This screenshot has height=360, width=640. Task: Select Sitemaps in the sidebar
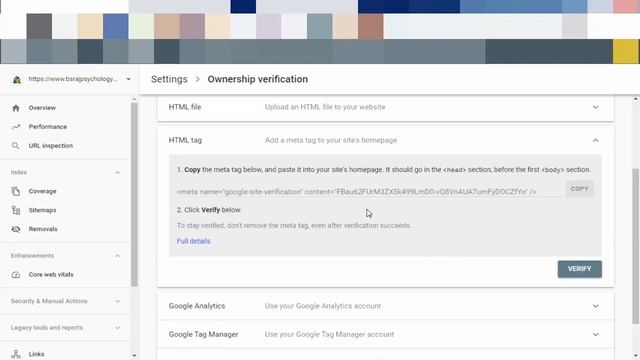click(42, 210)
